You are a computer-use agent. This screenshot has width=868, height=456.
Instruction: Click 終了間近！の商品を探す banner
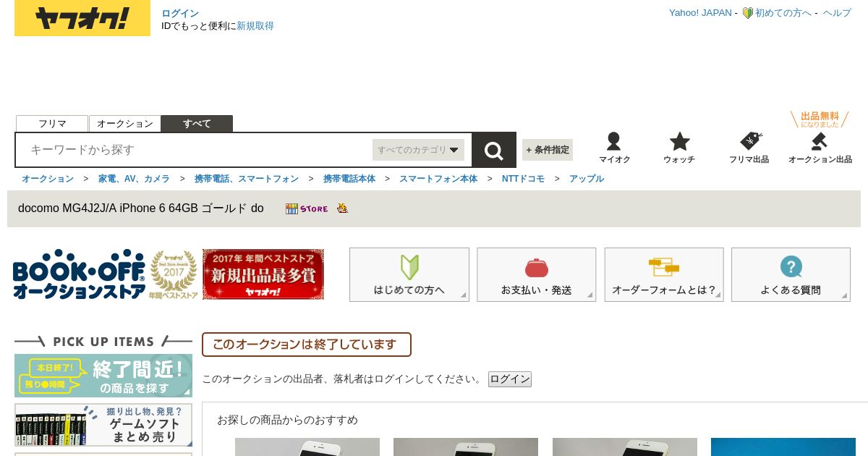click(x=103, y=375)
